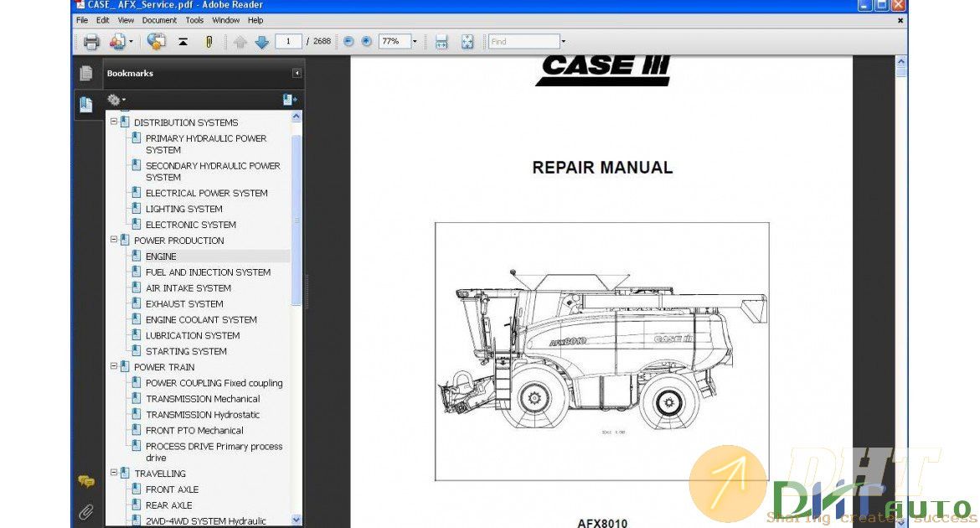Select the POWER COUPLING Fixed coupling bookmark
This screenshot has height=528, width=980.
pos(214,383)
